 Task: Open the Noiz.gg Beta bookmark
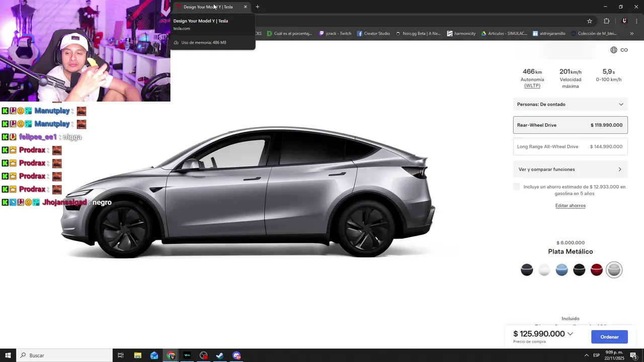point(418,34)
